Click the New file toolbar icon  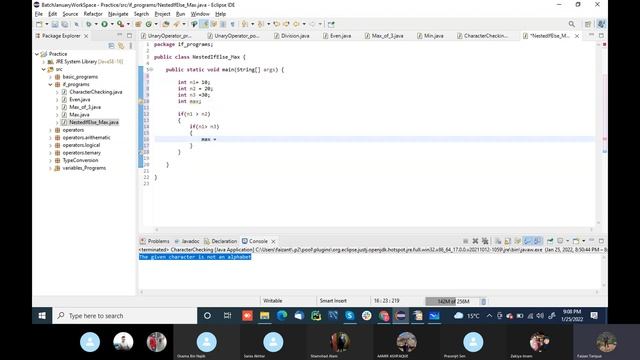pyautogui.click(x=39, y=24)
